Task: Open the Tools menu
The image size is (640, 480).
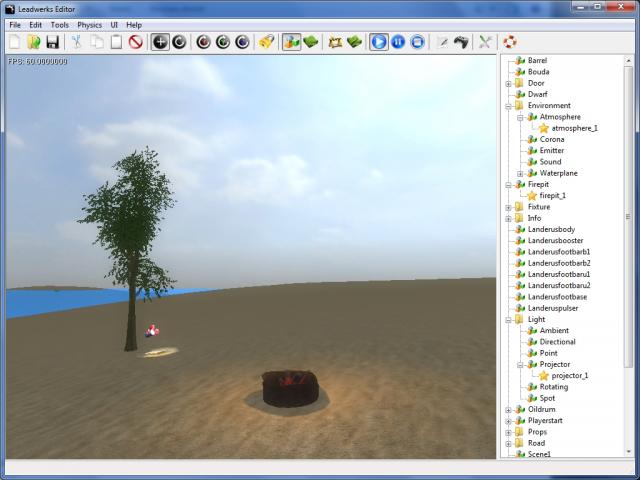Action: coord(60,24)
